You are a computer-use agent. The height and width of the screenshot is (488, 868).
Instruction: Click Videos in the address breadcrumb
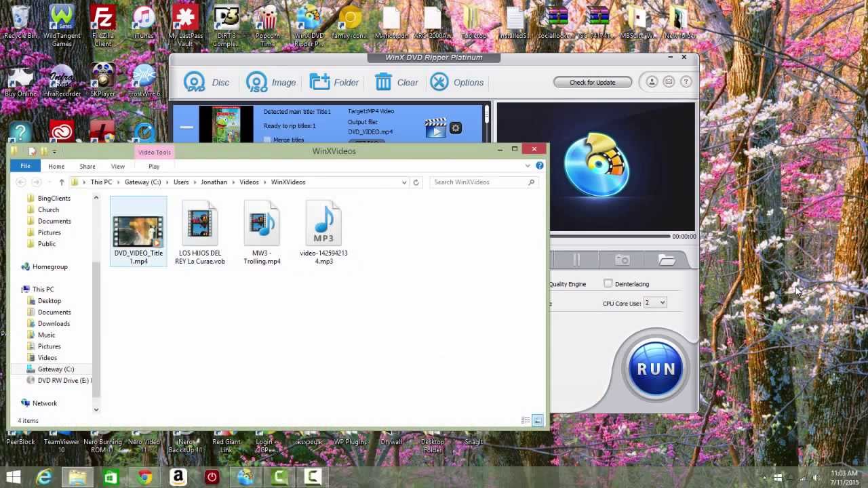(249, 182)
